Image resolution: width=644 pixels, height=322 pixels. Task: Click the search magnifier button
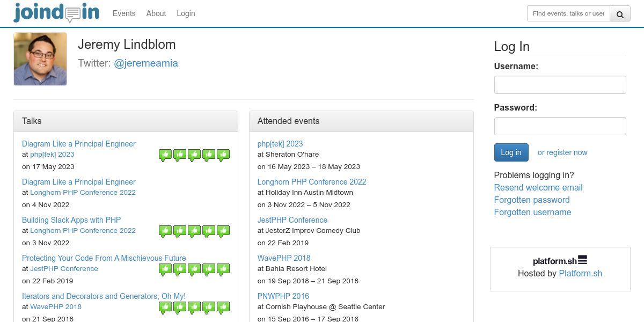[x=620, y=14]
